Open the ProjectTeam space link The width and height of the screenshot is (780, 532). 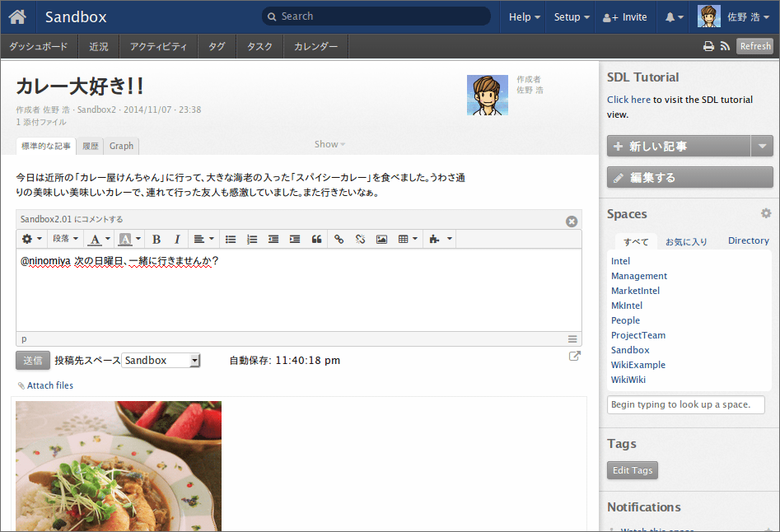click(638, 335)
